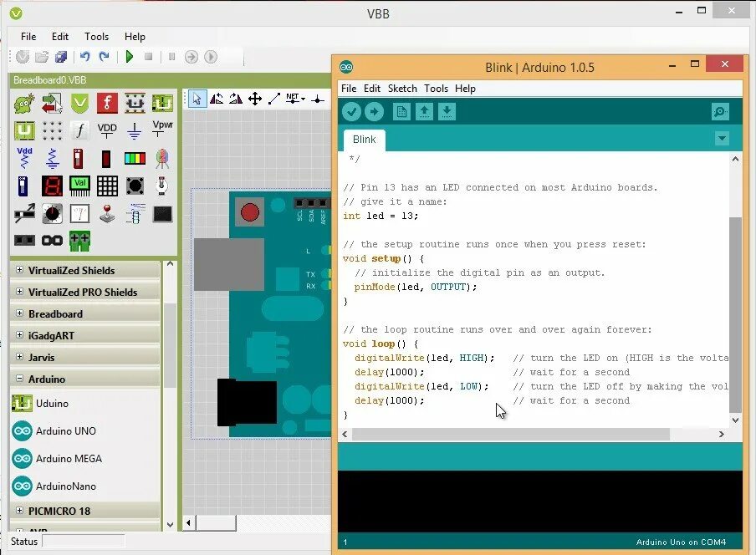Expand the iGadgART component group

coord(20,335)
